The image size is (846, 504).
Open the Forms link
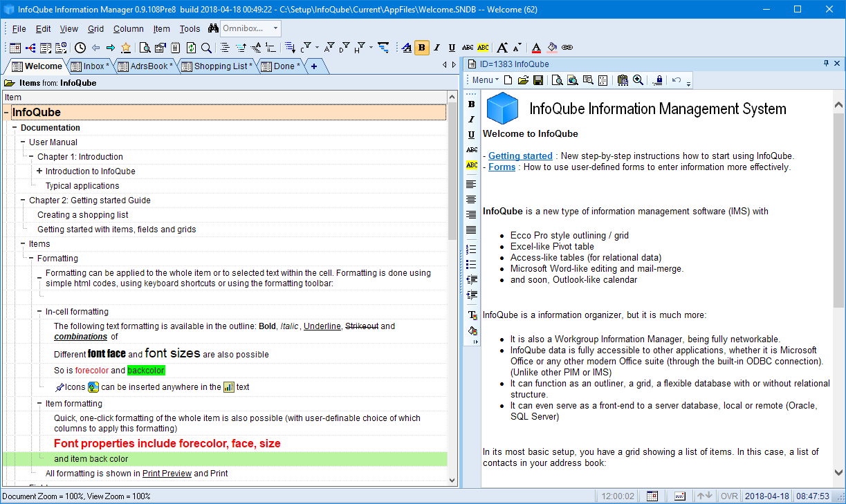(x=502, y=167)
